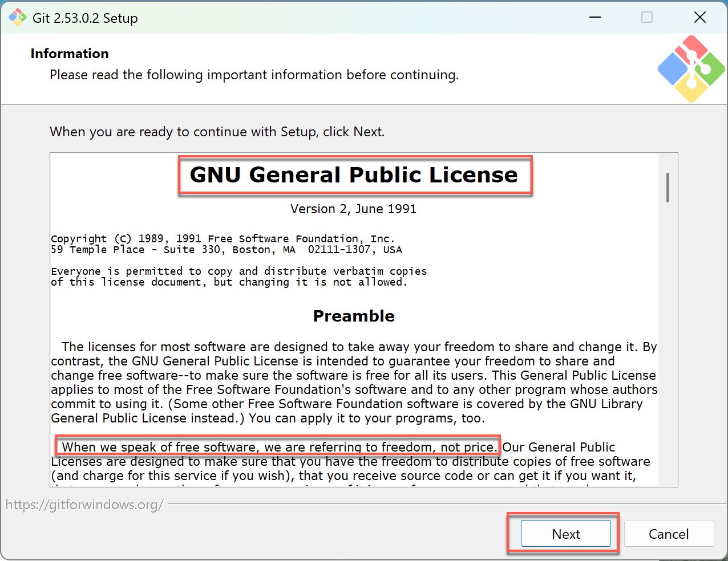Click the Preamble heading
The image size is (728, 561).
tap(354, 316)
